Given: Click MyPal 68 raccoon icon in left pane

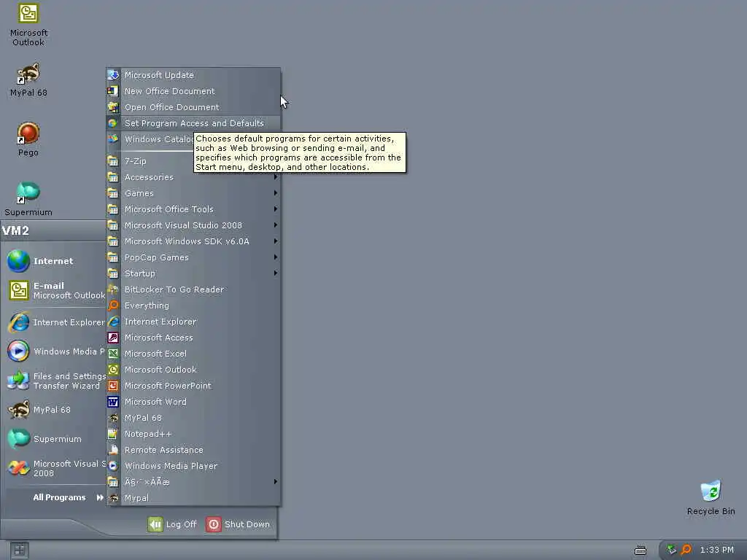Looking at the screenshot, I should pos(18,410).
